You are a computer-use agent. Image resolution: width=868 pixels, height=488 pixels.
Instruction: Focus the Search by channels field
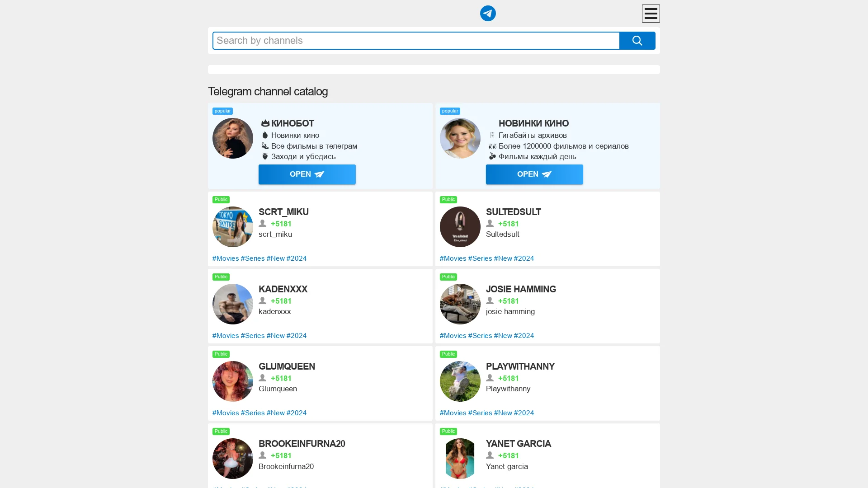[416, 41]
